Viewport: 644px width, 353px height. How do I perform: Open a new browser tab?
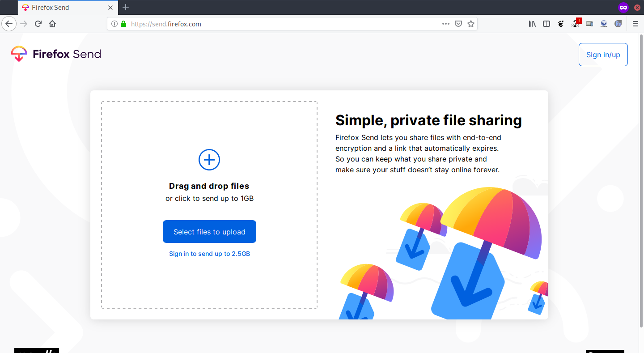point(126,7)
